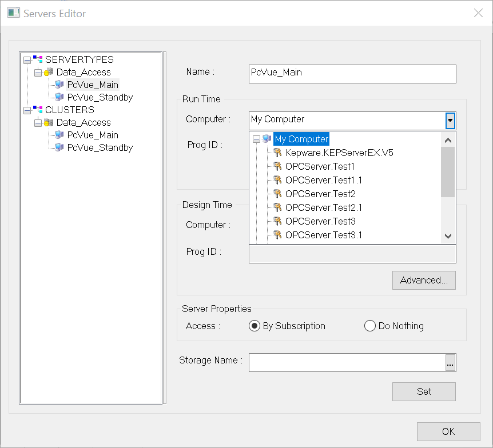The width and height of the screenshot is (493, 448).
Task: Click the Kepware.KEPServerEX.V5 key icon
Action: coord(278,153)
